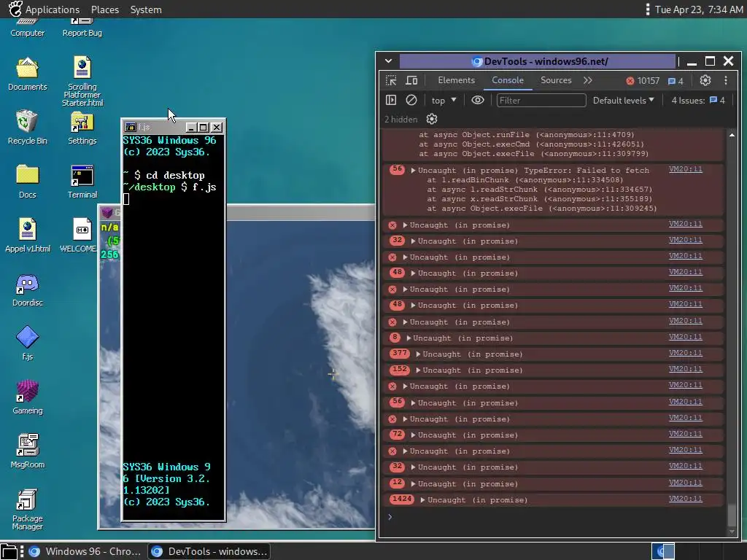Open DevTools customize kebab menu
The width and height of the screenshot is (747, 560).
[726, 80]
